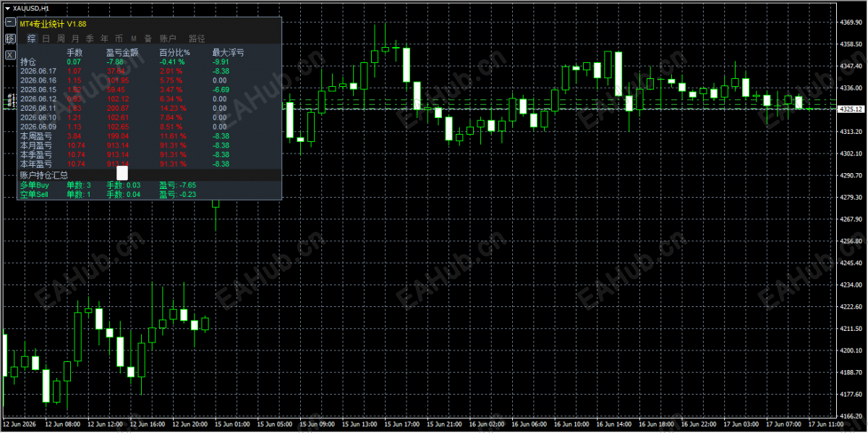Click the 本季盈亏 row label
This screenshot has height=433, width=868.
(36, 155)
